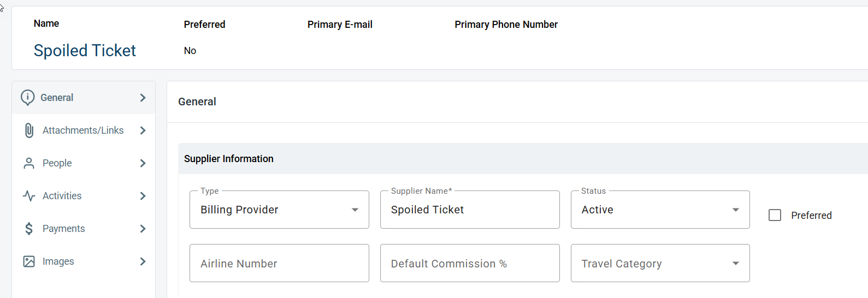The width and height of the screenshot is (868, 298).
Task: Tick the Preferred checkbox
Action: pyautogui.click(x=775, y=215)
